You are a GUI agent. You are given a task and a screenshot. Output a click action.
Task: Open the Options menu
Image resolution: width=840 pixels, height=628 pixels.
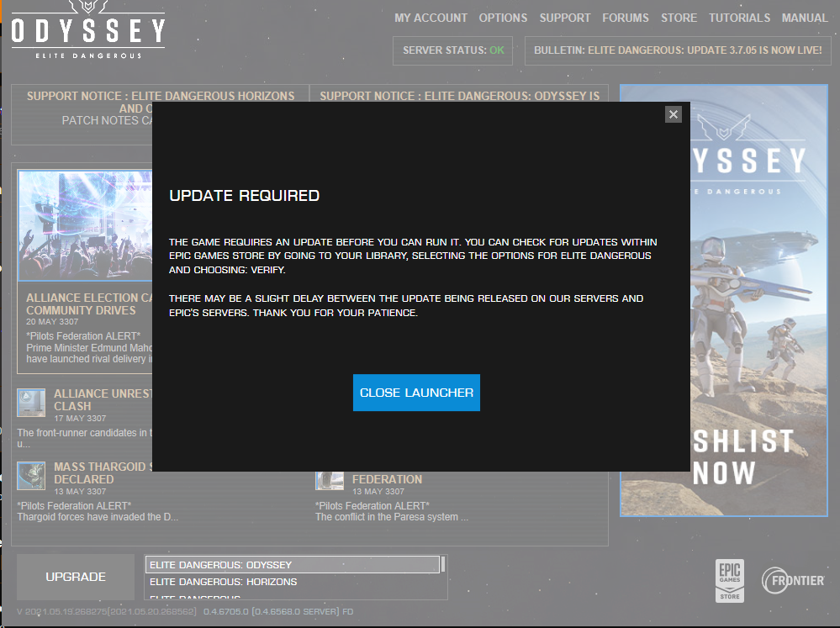(503, 18)
